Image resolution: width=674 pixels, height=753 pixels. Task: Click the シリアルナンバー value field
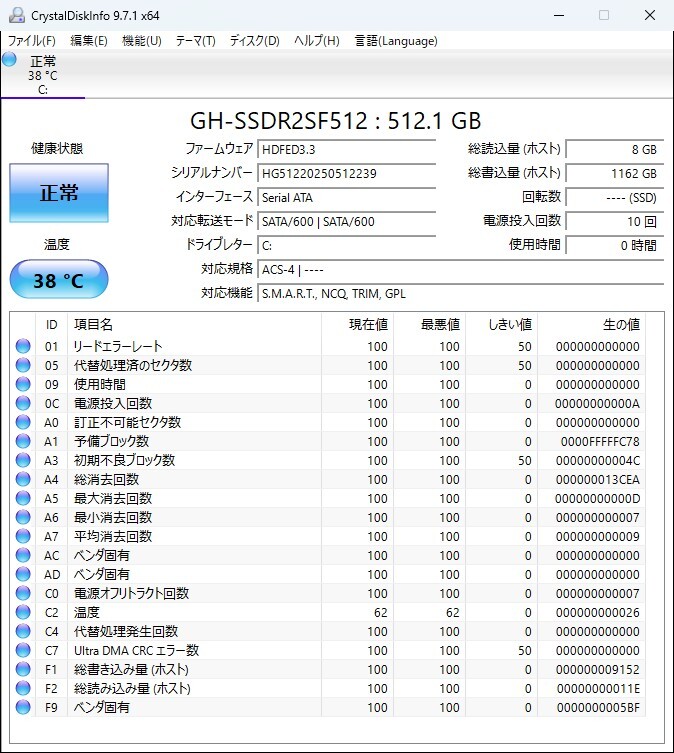358,173
